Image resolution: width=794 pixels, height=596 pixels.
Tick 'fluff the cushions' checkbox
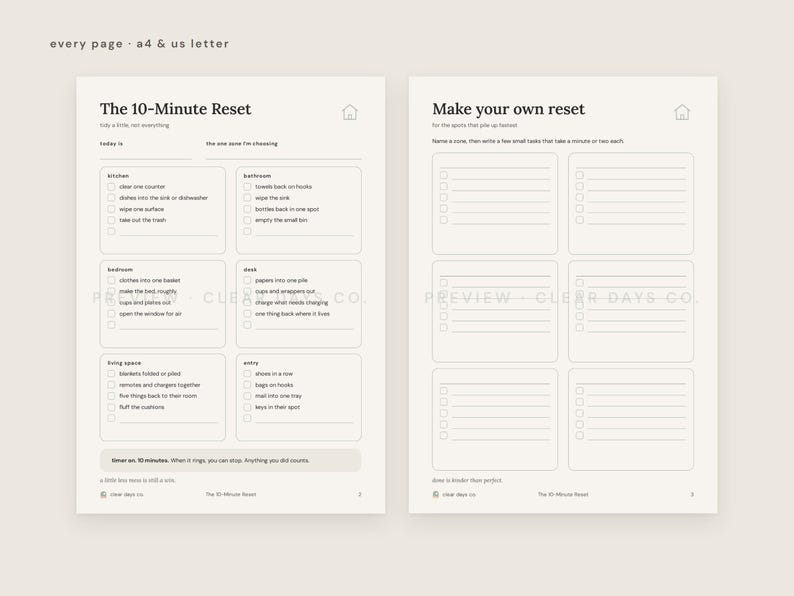coord(111,407)
